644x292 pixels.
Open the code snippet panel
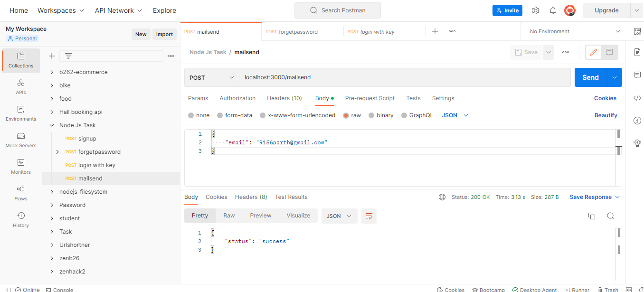(637, 98)
